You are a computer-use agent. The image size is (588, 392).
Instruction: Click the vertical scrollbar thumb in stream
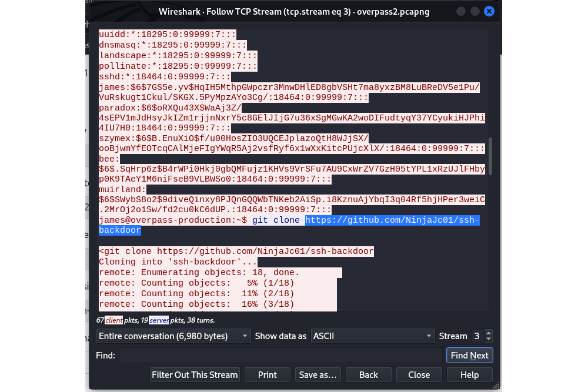pyautogui.click(x=490, y=156)
